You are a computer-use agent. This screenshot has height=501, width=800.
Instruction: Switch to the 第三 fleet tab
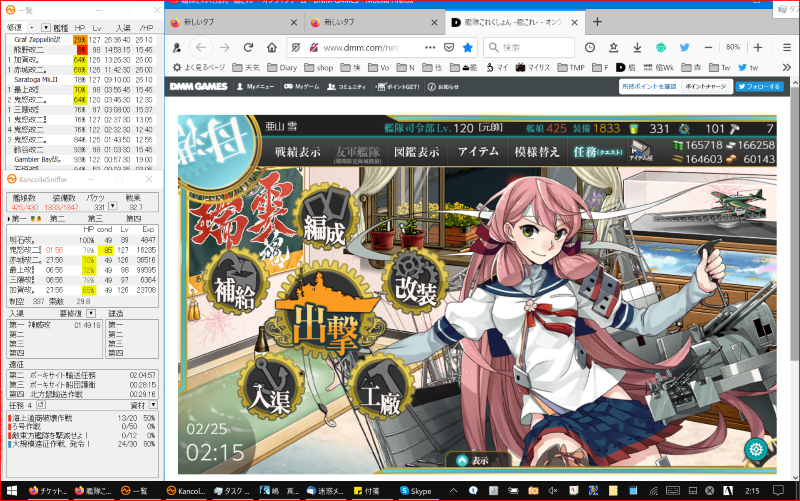[95, 219]
